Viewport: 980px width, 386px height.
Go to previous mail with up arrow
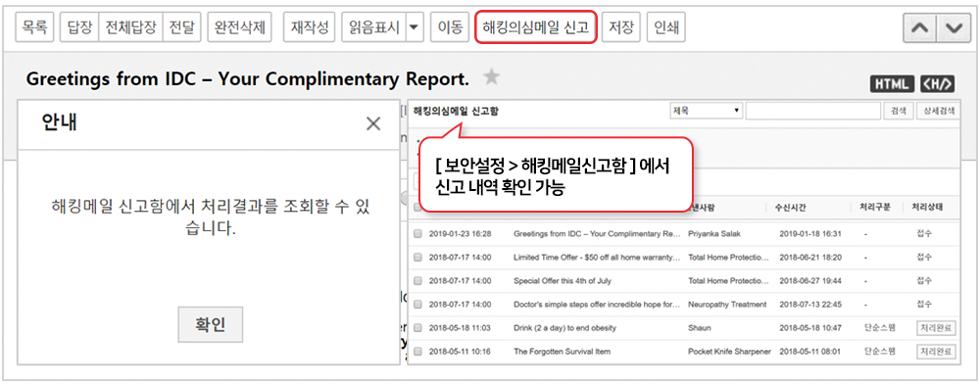click(x=919, y=28)
